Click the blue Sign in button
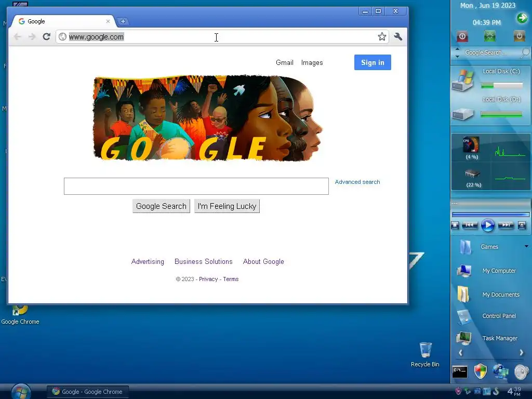 [373, 62]
